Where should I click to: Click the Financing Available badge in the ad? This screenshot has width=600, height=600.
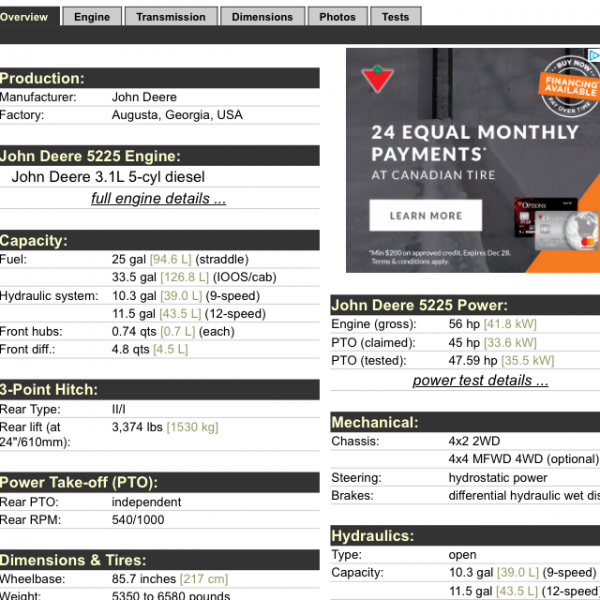(x=571, y=86)
